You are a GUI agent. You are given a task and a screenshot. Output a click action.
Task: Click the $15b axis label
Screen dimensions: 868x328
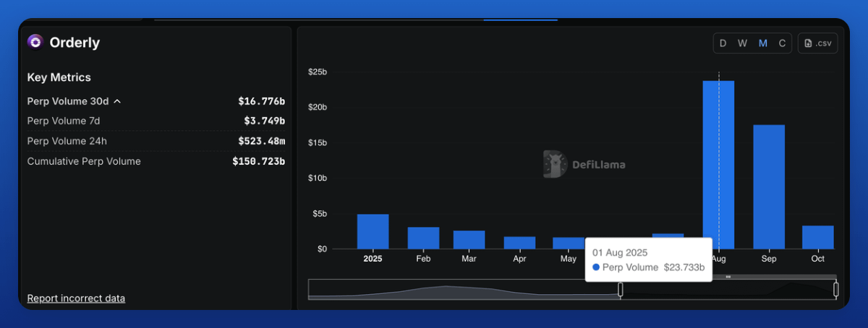point(318,142)
